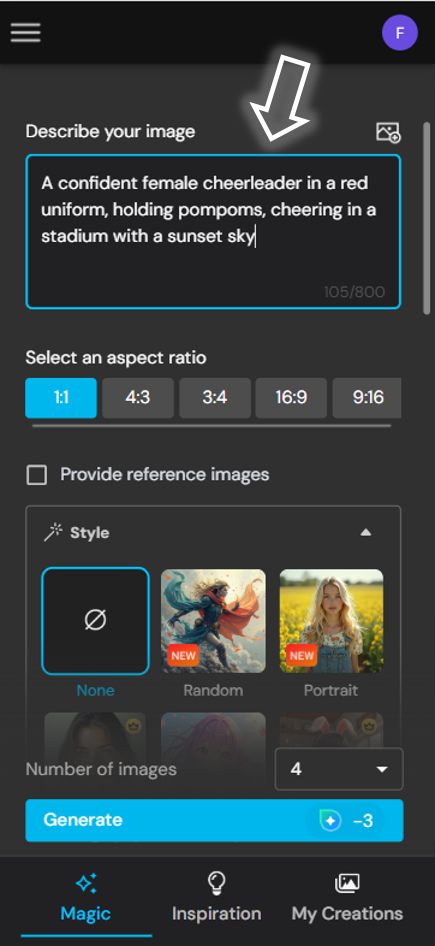Screen dimensions: 435x946
Task: Click the add image upload icon
Action: (388, 132)
